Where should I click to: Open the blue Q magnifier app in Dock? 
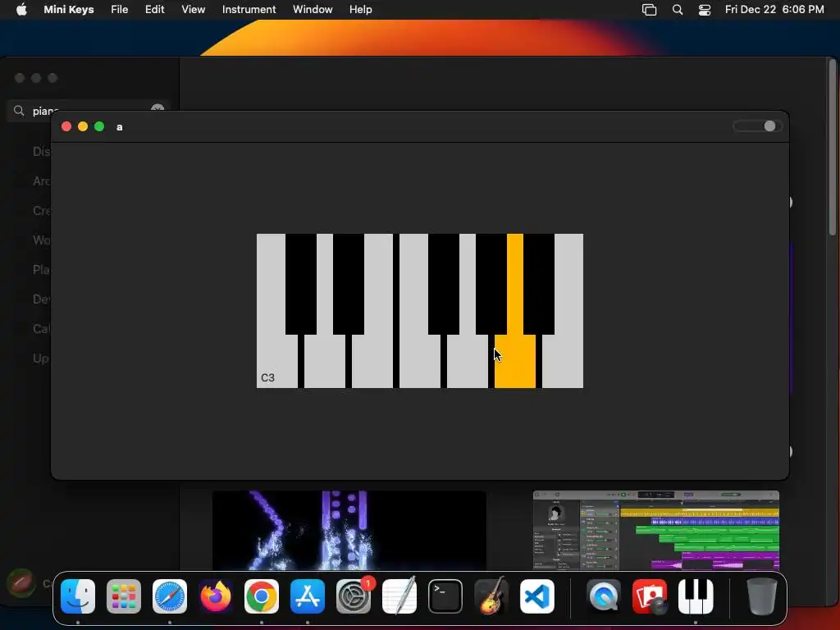point(604,596)
